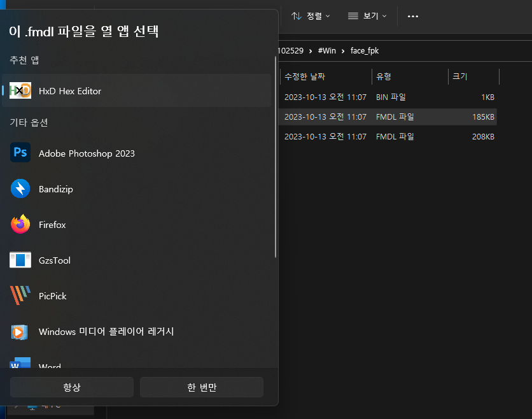The width and height of the screenshot is (532, 419).
Task: Choose the Firefox label
Action: pyautogui.click(x=52, y=225)
